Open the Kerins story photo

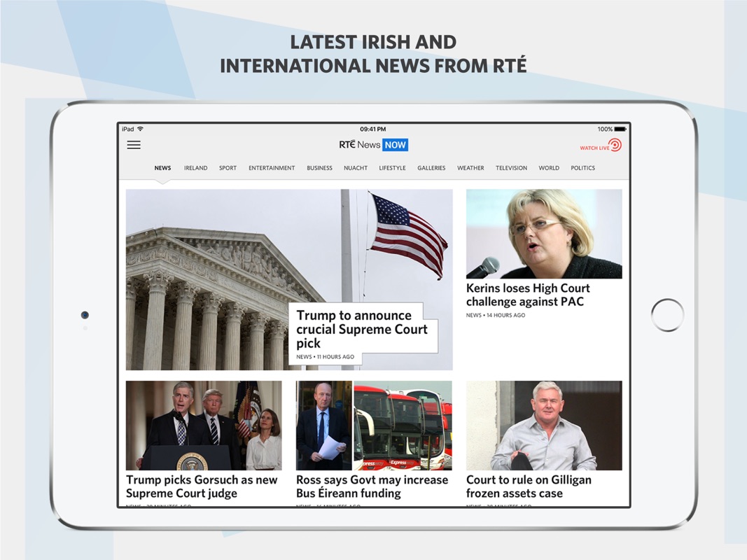pos(544,234)
